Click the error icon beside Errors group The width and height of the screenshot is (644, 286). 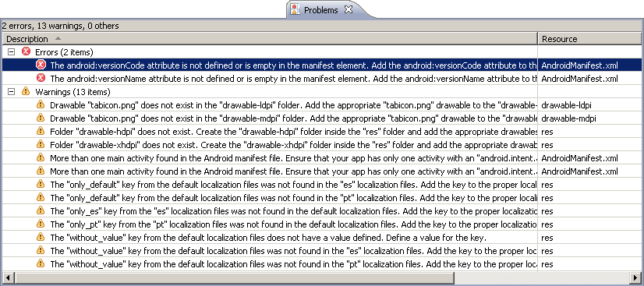click(x=26, y=51)
